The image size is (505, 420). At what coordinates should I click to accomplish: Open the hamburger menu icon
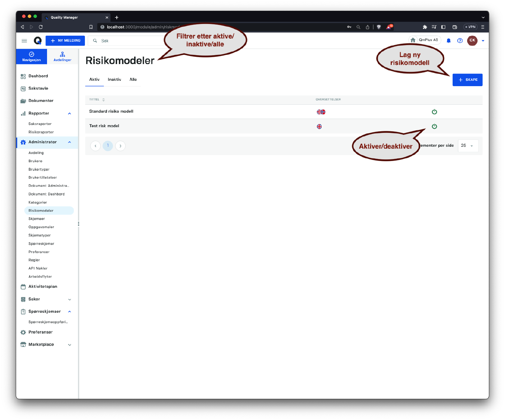(24, 41)
